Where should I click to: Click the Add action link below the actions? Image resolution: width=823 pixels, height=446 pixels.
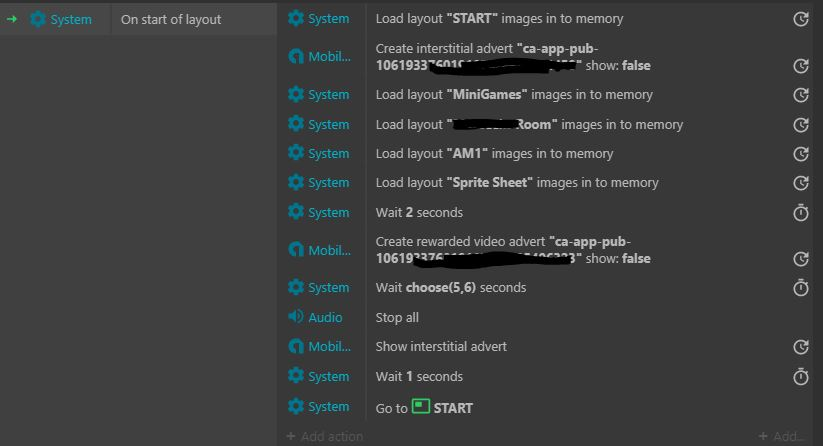pyautogui.click(x=325, y=436)
